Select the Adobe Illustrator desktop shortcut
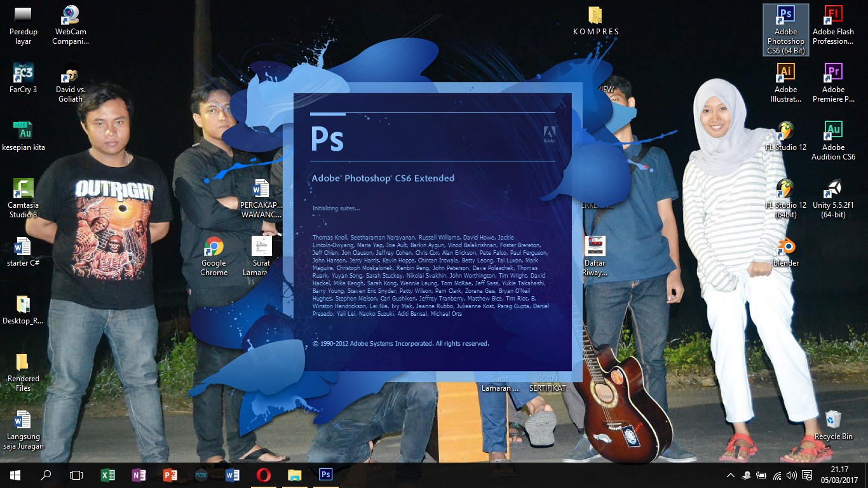The width and height of the screenshot is (868, 488). pos(785,83)
